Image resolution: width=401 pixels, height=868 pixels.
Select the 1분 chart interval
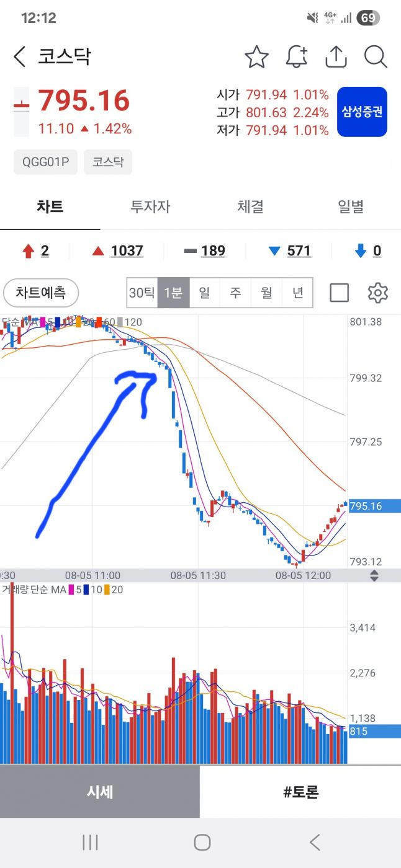pyautogui.click(x=173, y=293)
